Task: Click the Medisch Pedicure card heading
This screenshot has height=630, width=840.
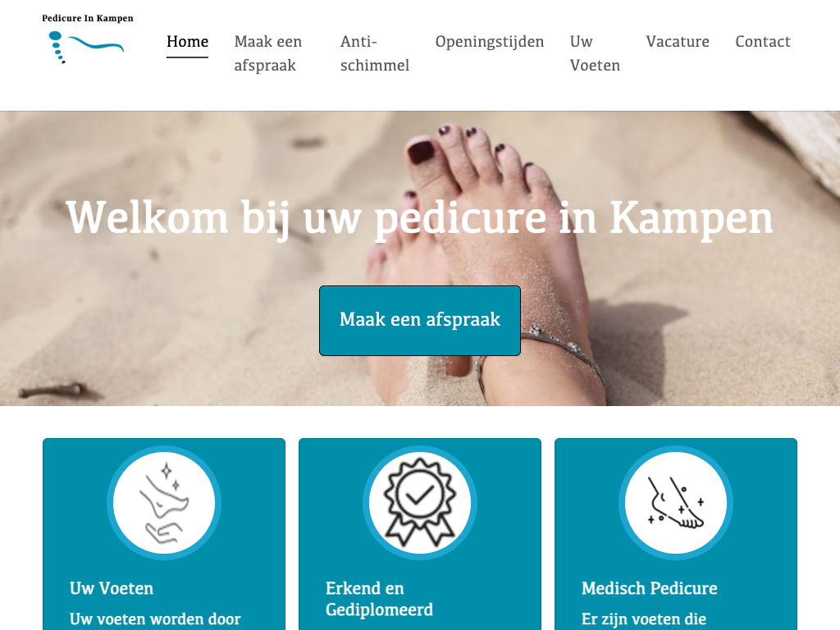Action: point(650,588)
